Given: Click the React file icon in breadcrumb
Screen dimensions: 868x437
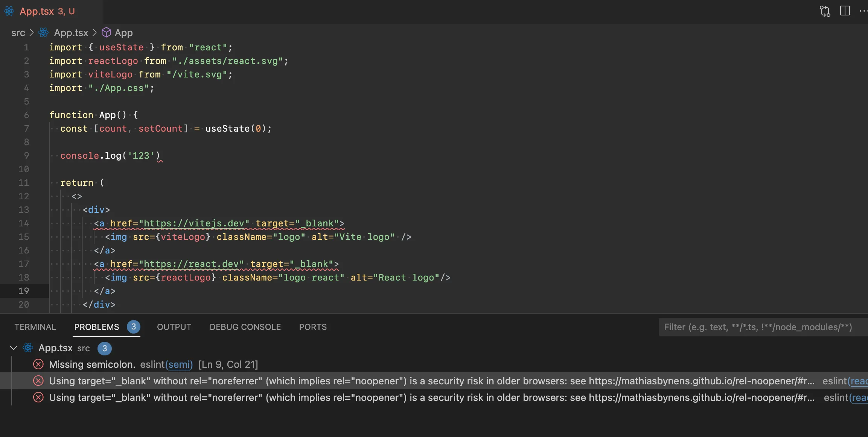Looking at the screenshot, I should 44,33.
